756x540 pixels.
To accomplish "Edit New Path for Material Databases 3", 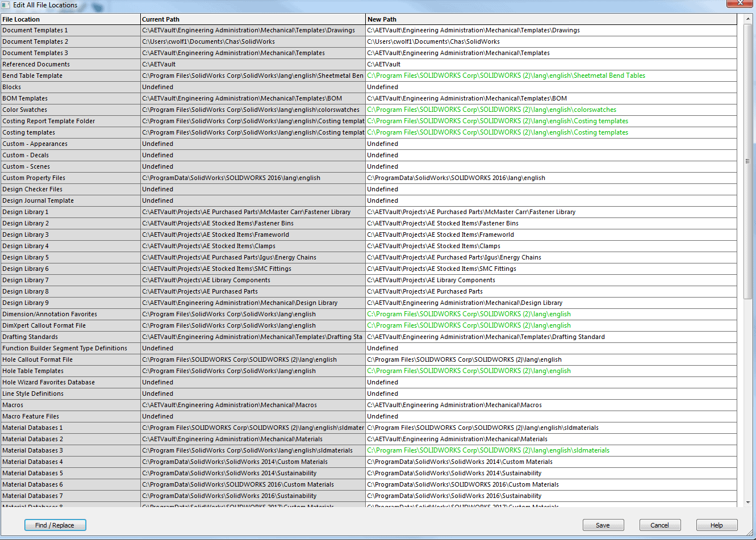I will (551, 450).
